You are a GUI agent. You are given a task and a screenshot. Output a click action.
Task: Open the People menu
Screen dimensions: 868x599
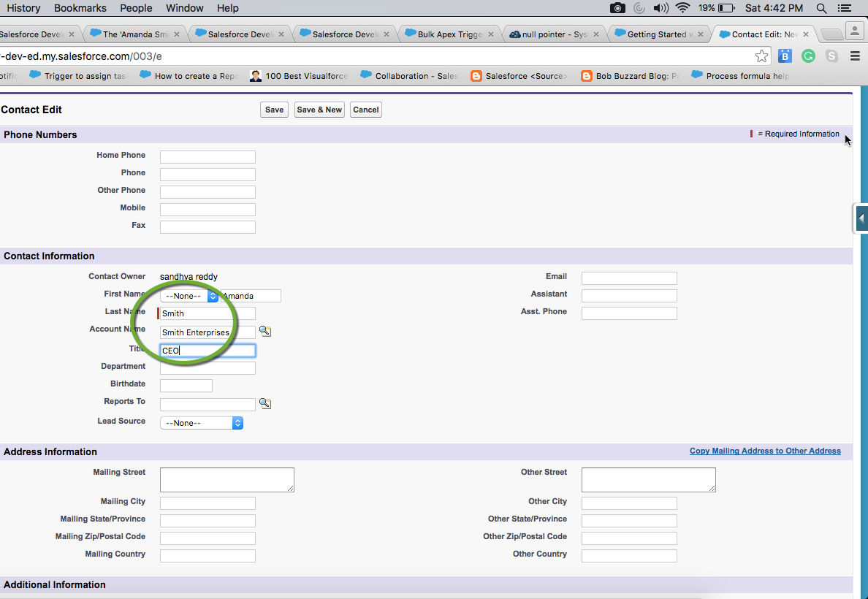tap(136, 8)
